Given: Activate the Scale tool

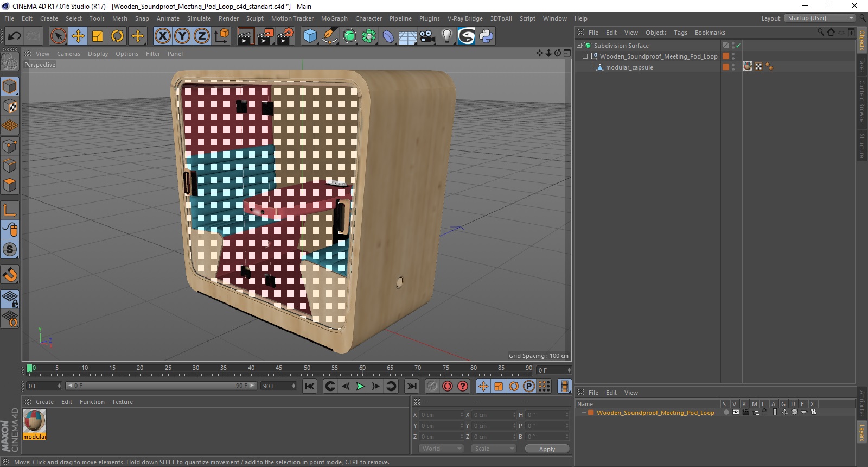Looking at the screenshot, I should 98,36.
